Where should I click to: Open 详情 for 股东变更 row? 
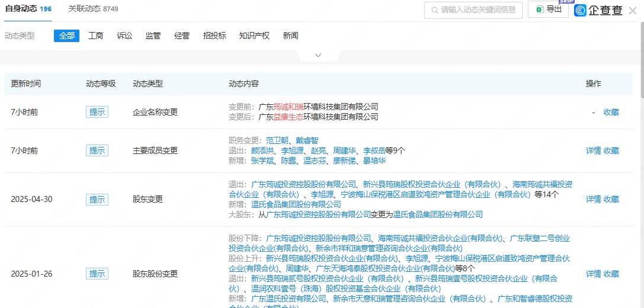[x=594, y=199]
